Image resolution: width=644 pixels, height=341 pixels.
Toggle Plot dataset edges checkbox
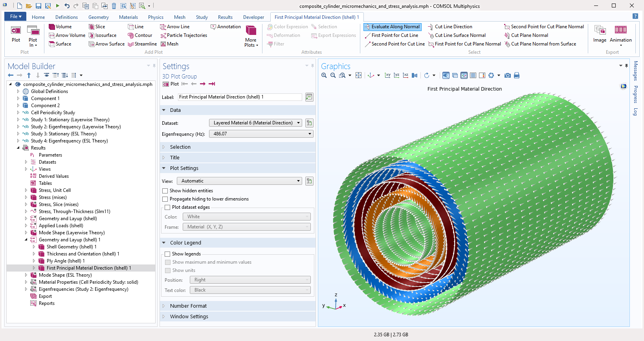[x=168, y=207]
